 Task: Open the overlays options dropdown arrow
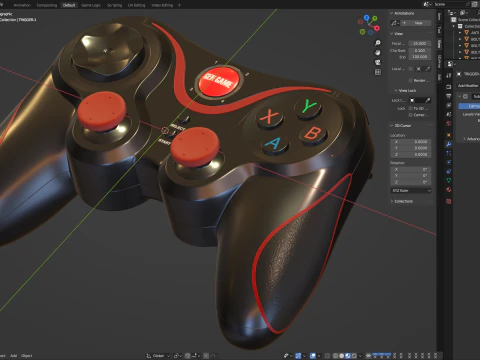[319, 356]
